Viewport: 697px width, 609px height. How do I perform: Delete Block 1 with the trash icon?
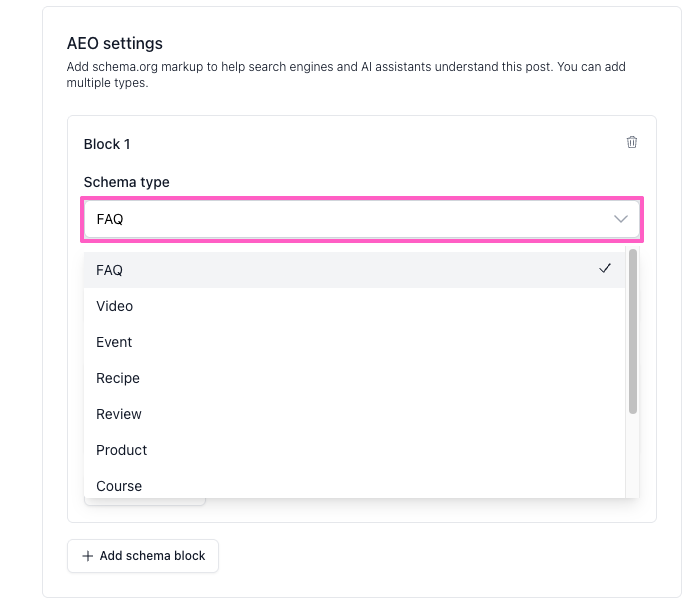tap(632, 142)
